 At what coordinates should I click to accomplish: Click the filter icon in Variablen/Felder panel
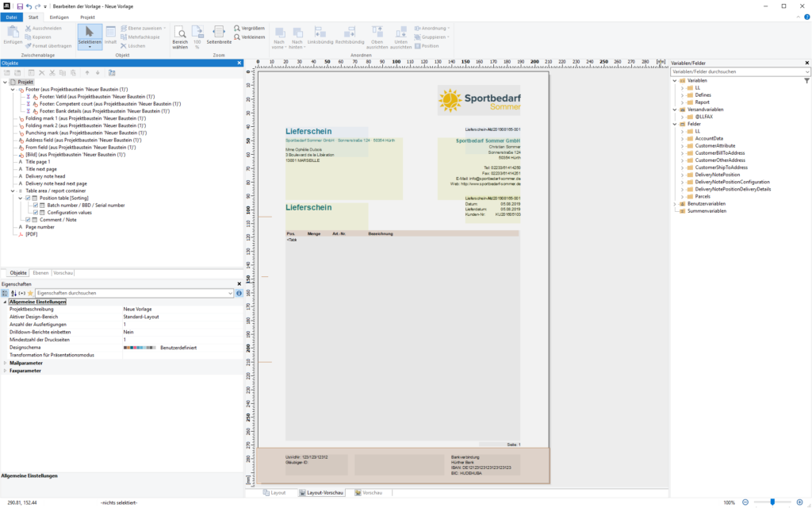806,80
